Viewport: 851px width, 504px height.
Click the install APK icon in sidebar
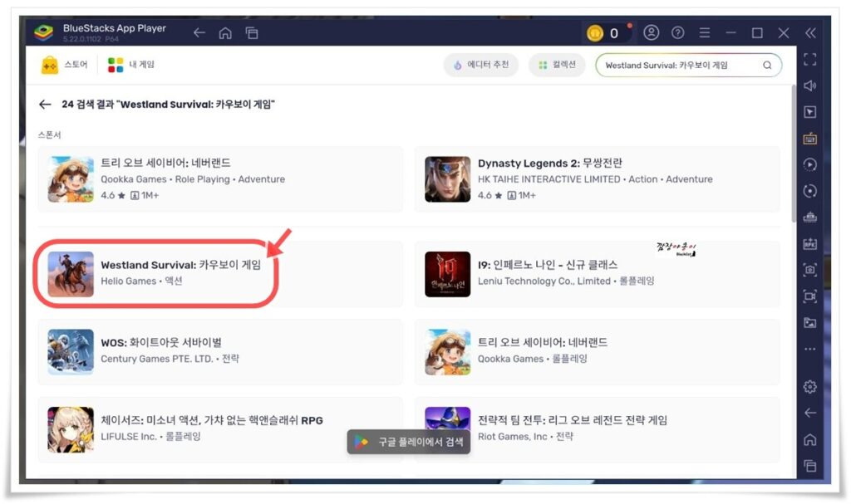809,243
